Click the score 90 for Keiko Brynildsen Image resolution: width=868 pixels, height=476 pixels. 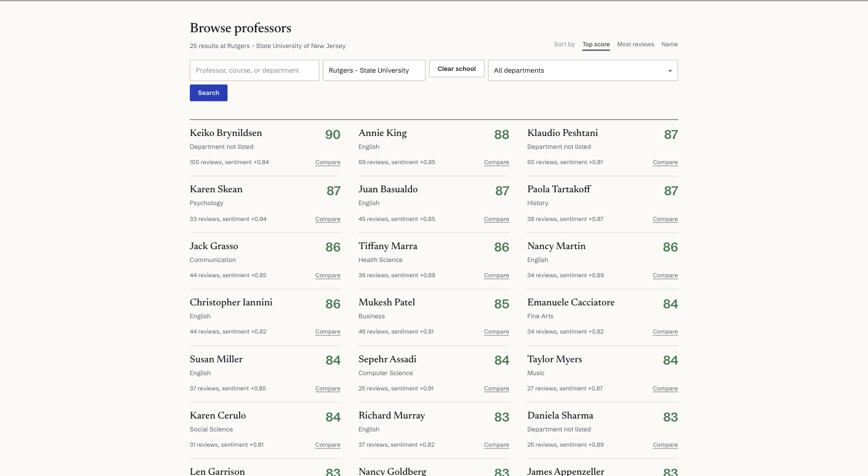coord(333,135)
